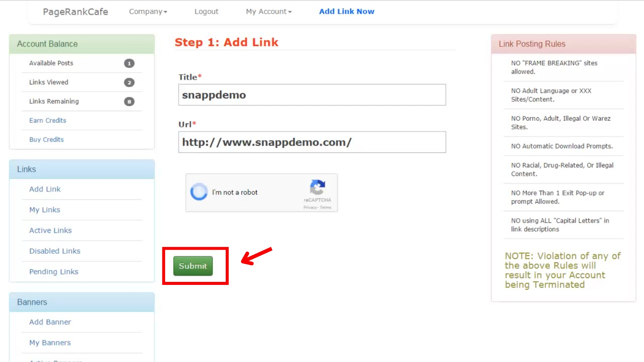
Task: Click the Buy Credits link
Action: 46,139
